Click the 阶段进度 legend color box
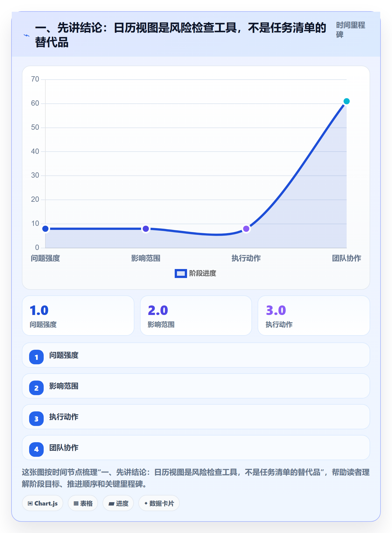This screenshot has width=392, height=533. [181, 274]
